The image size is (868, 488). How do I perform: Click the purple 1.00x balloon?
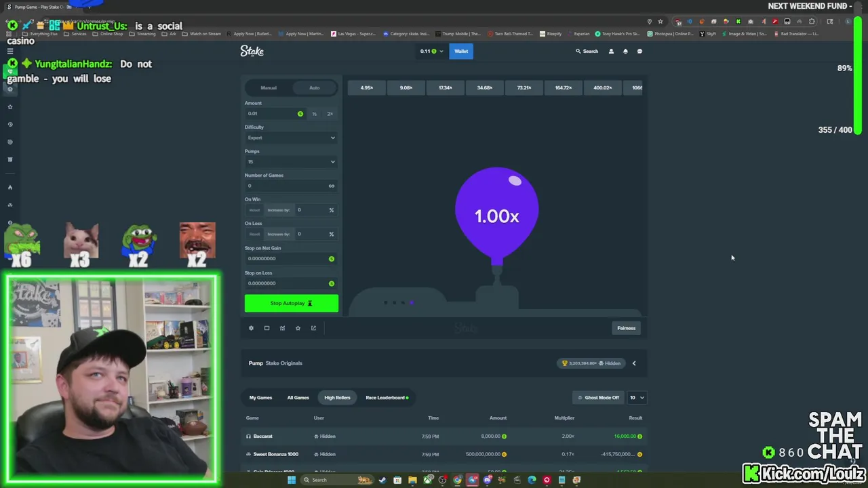click(x=497, y=216)
